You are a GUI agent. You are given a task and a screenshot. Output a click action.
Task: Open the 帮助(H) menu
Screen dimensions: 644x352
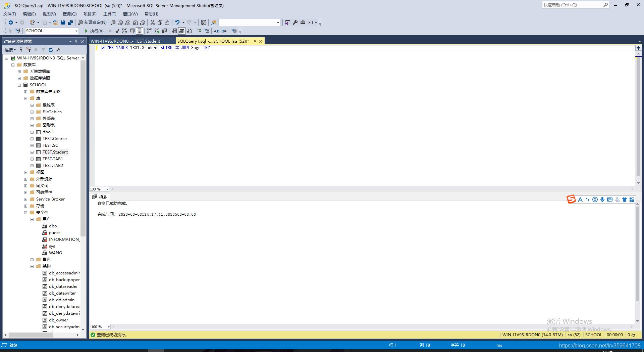pyautogui.click(x=151, y=14)
